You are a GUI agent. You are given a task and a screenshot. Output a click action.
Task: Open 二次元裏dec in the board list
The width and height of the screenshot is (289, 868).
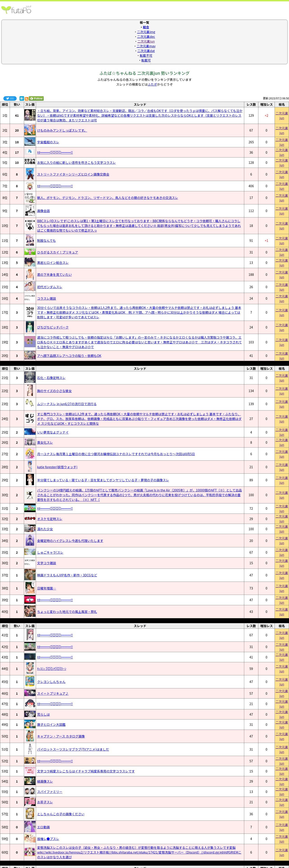[x=146, y=37]
